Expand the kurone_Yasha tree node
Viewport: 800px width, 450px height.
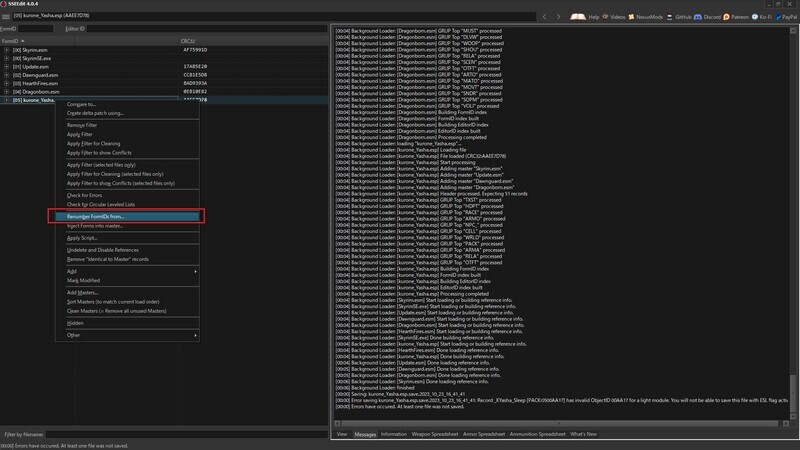(x=6, y=100)
